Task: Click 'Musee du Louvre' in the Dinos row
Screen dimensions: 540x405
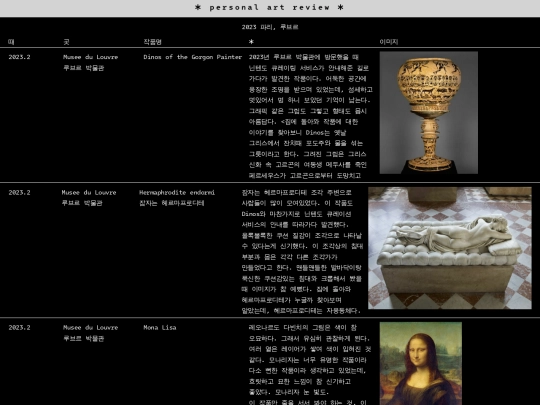Action: point(91,57)
